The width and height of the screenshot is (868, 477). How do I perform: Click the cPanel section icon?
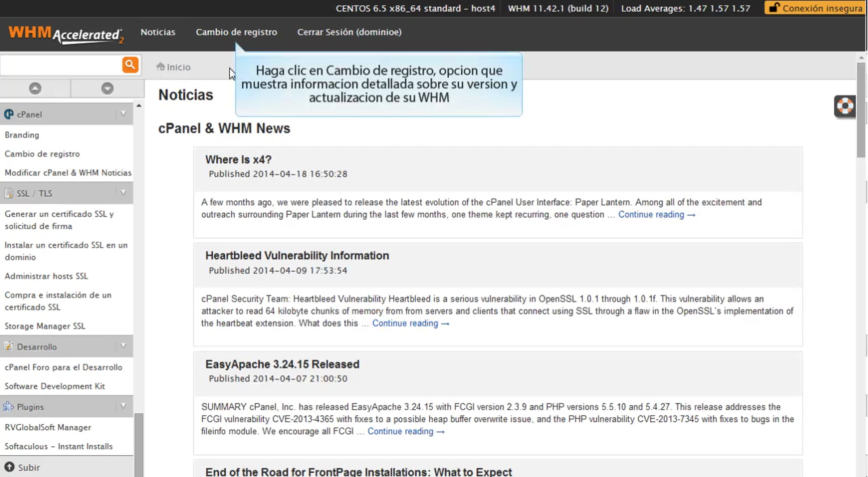pyautogui.click(x=9, y=115)
